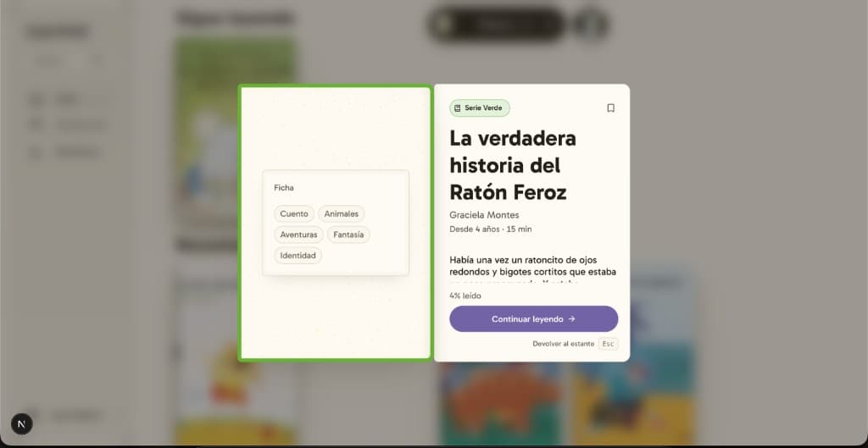
Task: Click the Desde 4 años · 15 min text
Action: 491,229
